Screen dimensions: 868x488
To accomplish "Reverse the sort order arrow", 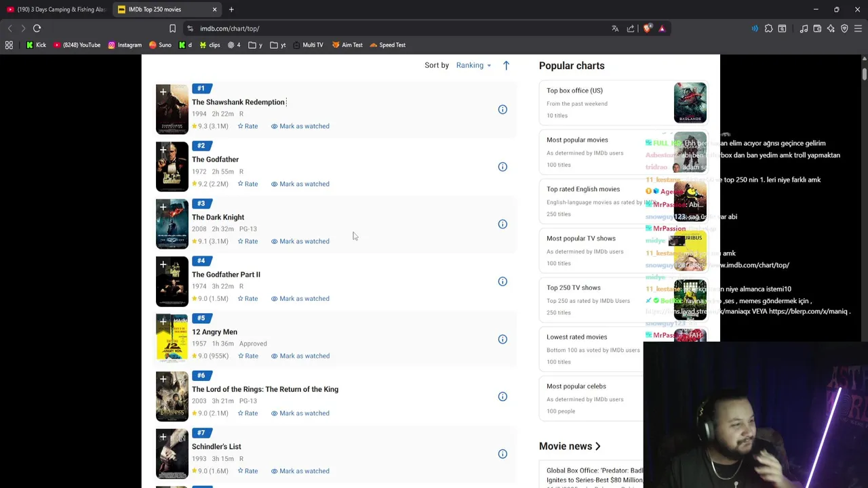I will click(x=506, y=65).
